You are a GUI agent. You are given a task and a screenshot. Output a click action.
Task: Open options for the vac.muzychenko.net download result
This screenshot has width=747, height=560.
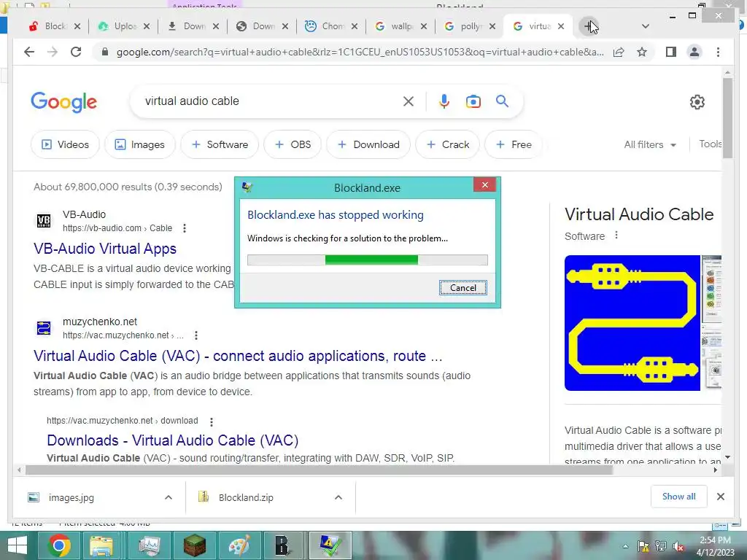pyautogui.click(x=211, y=421)
